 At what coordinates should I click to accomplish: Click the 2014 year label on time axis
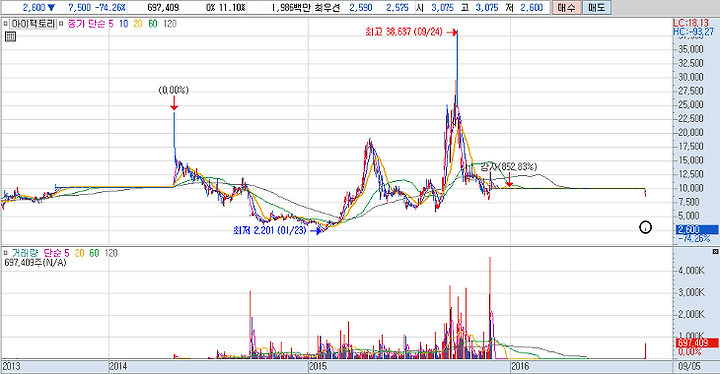(x=118, y=366)
